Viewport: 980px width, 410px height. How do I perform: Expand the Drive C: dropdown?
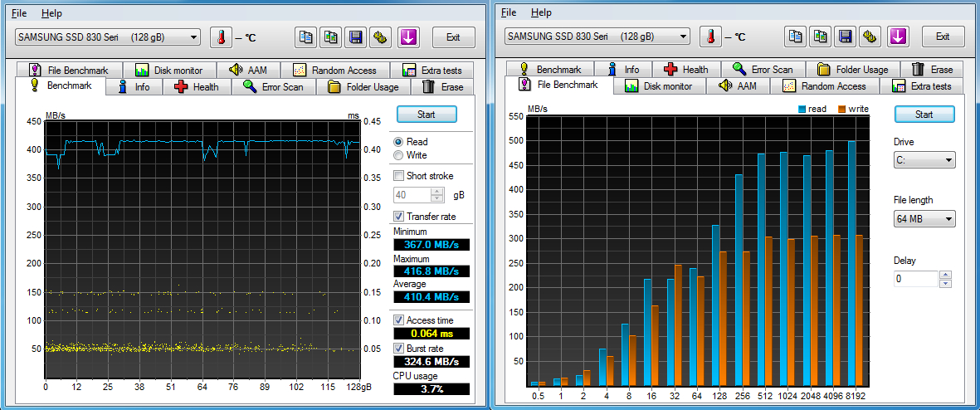pos(924,160)
